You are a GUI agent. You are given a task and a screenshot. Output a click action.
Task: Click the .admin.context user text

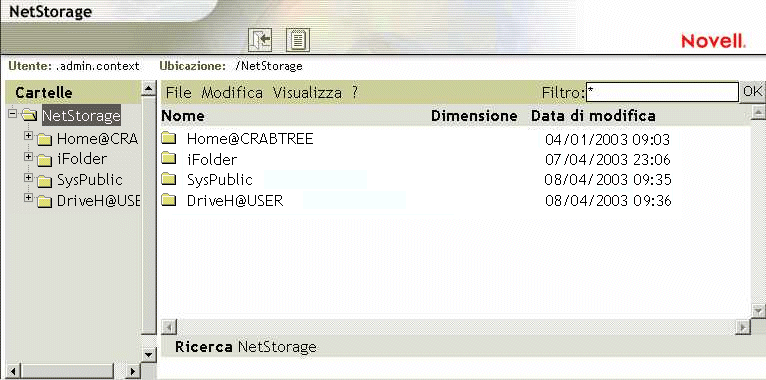(97, 65)
